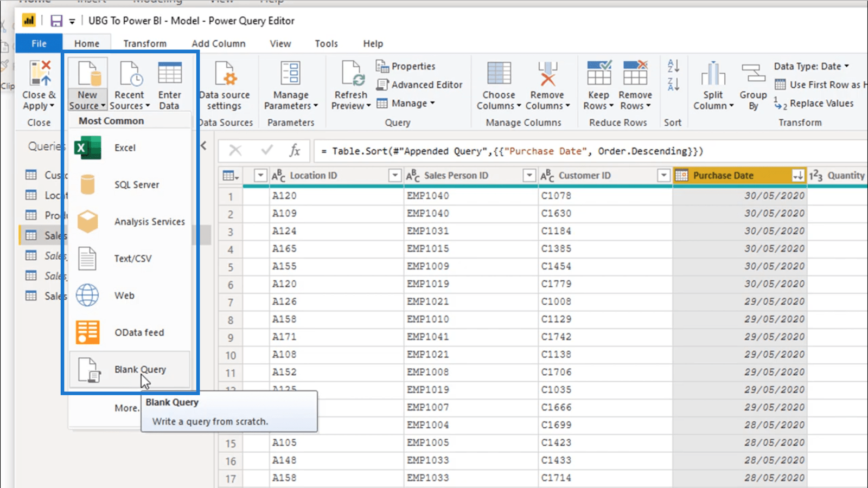Switch to the View tab
868x488 pixels.
[280, 43]
